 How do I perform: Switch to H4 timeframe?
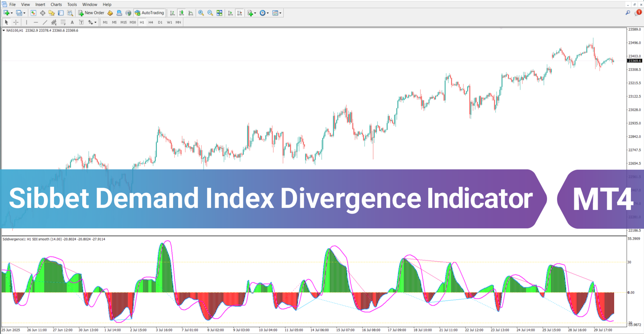pyautogui.click(x=151, y=22)
